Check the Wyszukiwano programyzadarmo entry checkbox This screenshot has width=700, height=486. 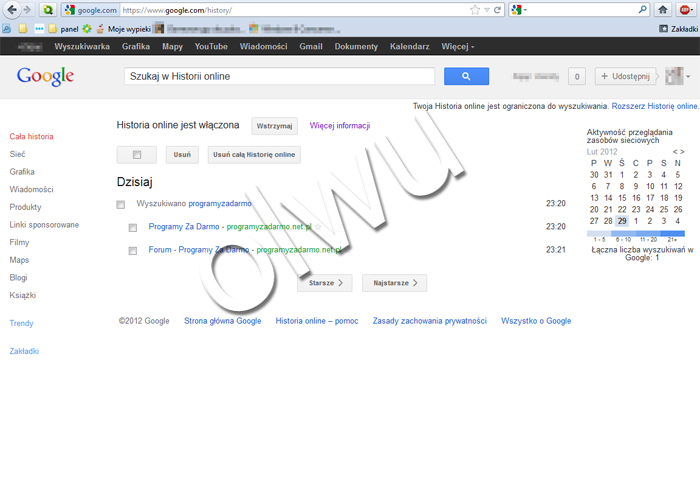[x=121, y=204]
